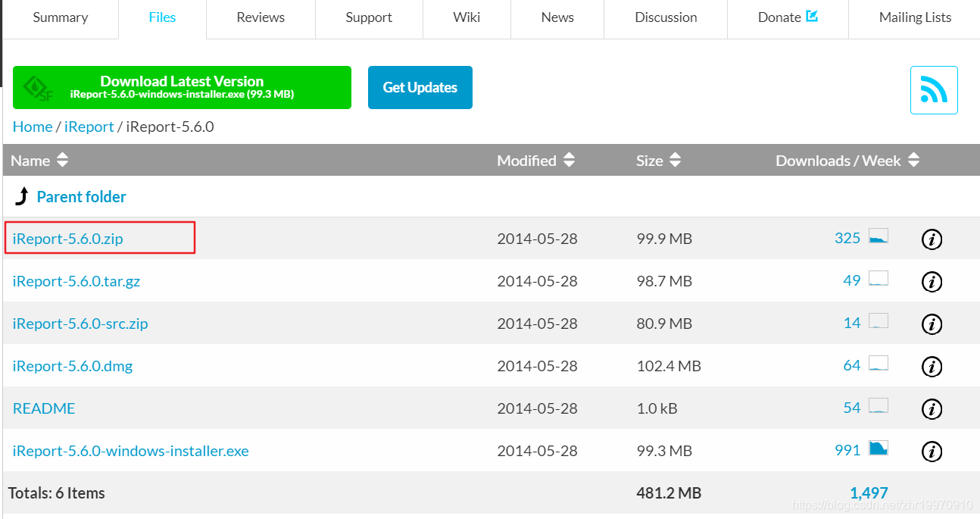Click the 325 weekly downloads count
980x519 pixels.
[x=847, y=239]
